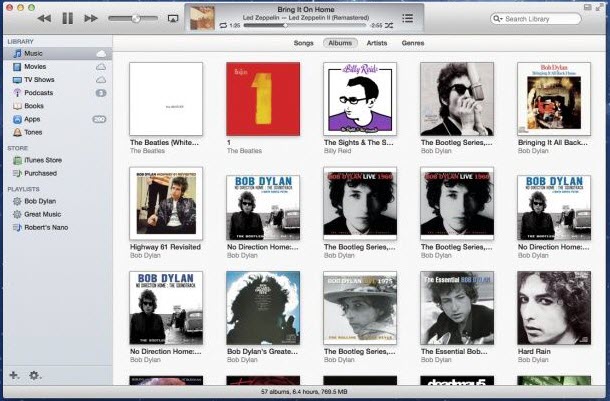
Task: Click the remaining time -2:55
Action: (376, 25)
